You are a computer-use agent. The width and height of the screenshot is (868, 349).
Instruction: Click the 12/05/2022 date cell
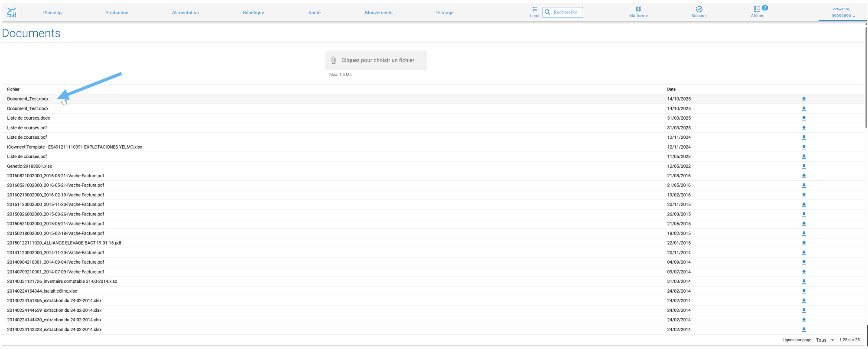pyautogui.click(x=679, y=166)
